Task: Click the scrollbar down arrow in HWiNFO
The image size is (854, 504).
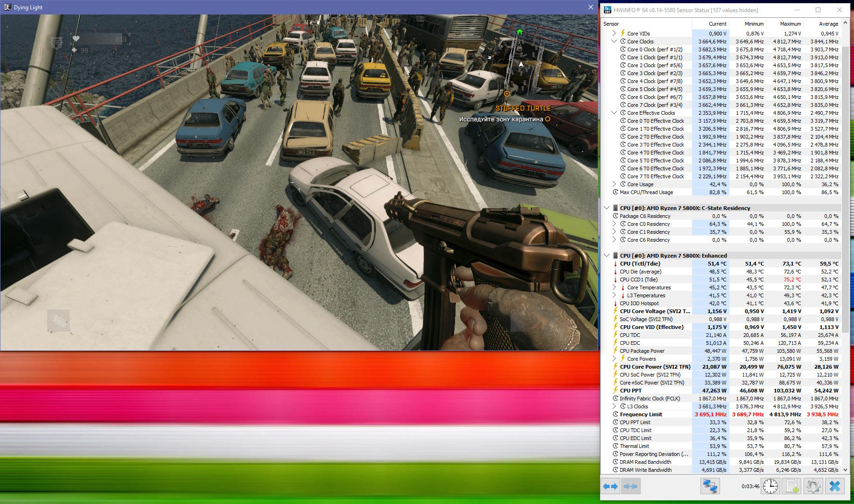Action: (x=845, y=470)
